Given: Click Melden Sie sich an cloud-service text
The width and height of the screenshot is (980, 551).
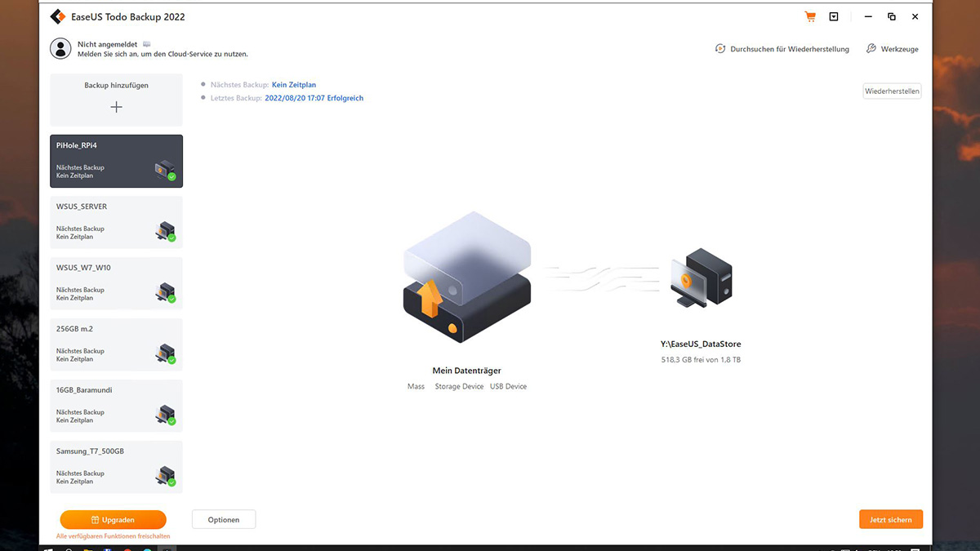Looking at the screenshot, I should click(x=163, y=54).
